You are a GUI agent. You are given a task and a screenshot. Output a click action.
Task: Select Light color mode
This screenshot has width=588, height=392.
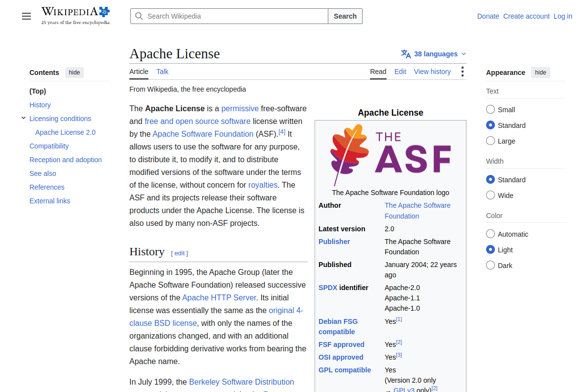click(490, 249)
